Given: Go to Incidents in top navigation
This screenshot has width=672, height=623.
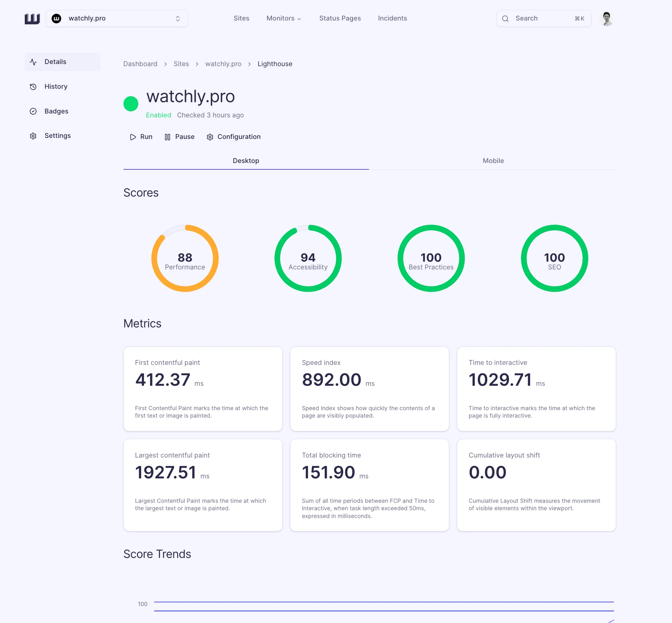Looking at the screenshot, I should [x=392, y=18].
